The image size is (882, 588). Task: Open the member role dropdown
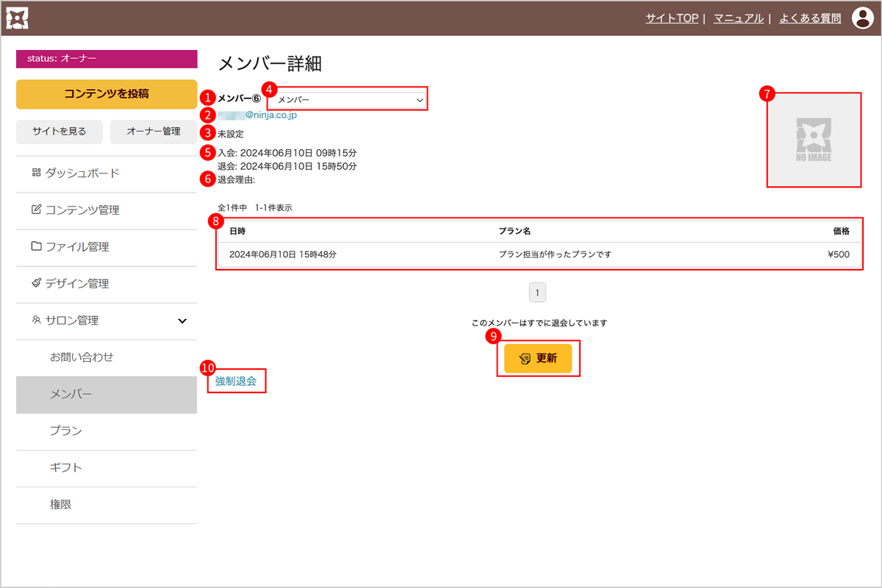[x=347, y=99]
